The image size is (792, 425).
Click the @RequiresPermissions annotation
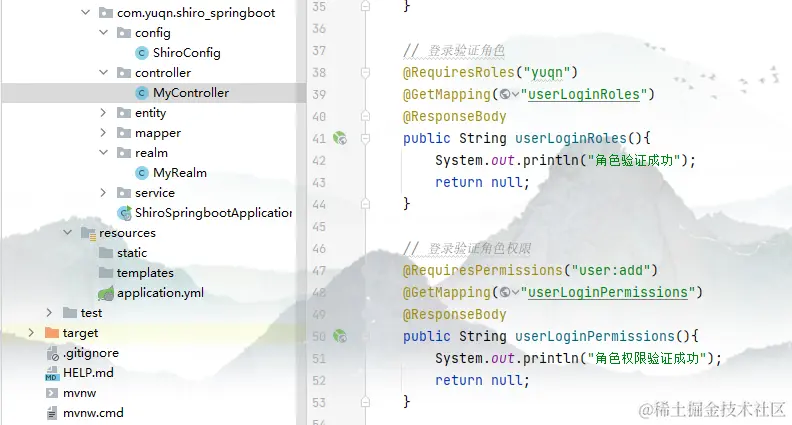point(482,270)
